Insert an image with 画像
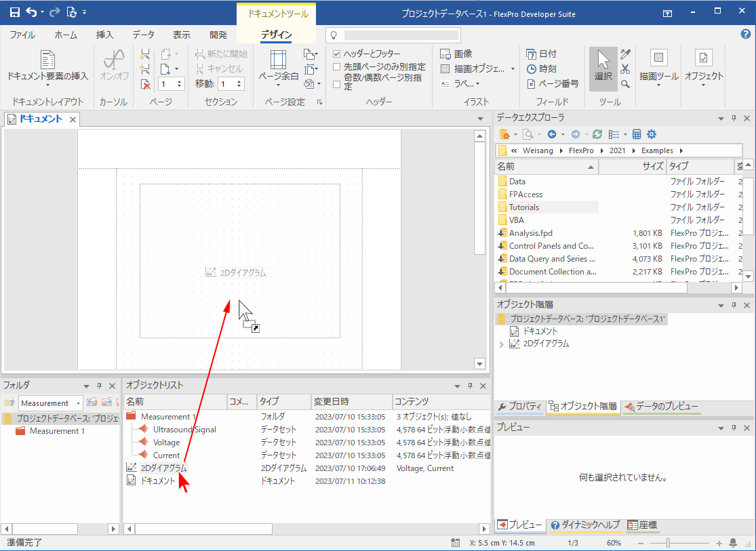Image resolution: width=756 pixels, height=551 pixels. [x=456, y=54]
